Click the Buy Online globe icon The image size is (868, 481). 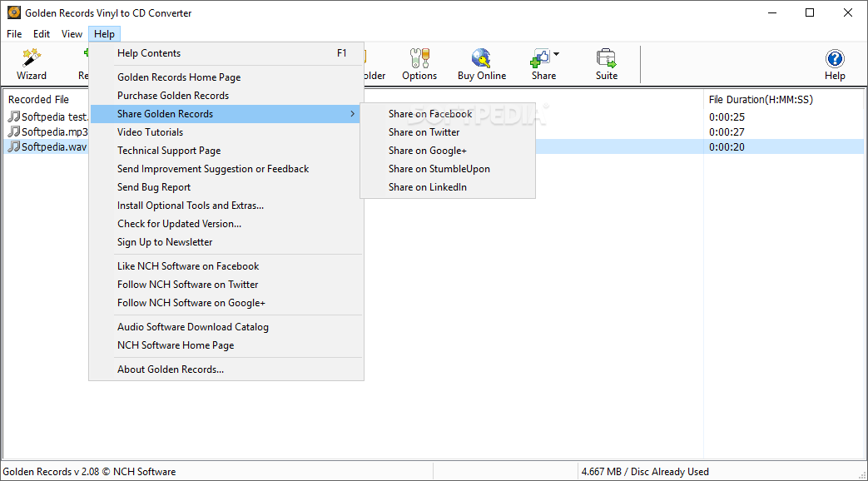pyautogui.click(x=482, y=57)
